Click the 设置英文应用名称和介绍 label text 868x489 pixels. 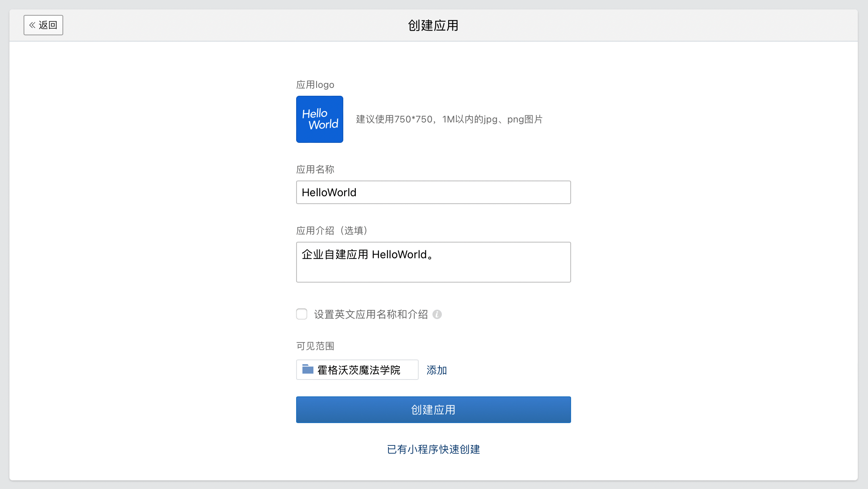tap(370, 314)
